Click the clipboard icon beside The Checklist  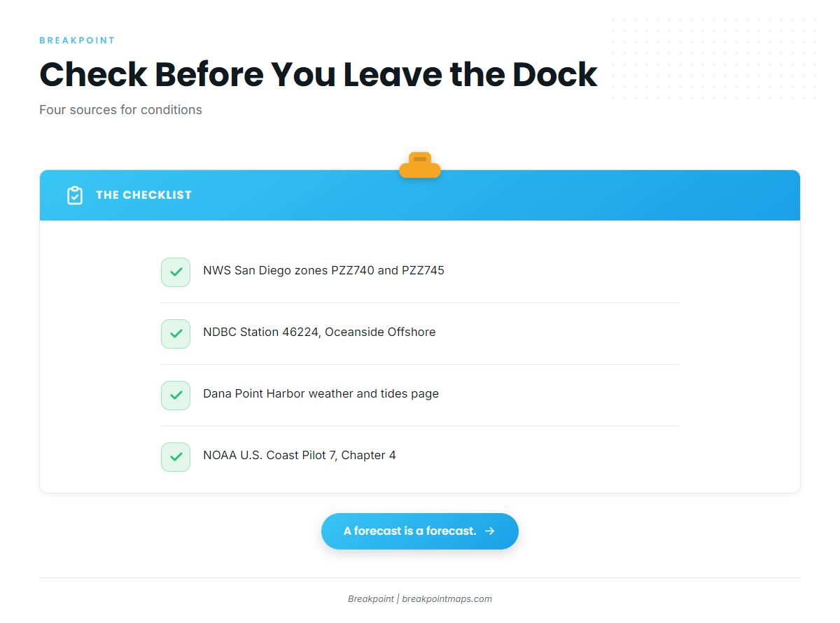[75, 195]
